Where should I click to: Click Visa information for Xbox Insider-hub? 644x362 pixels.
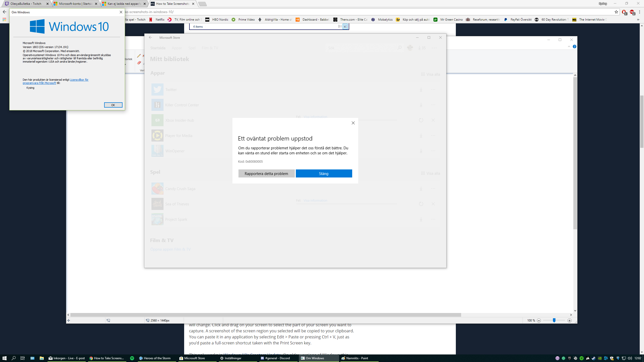tap(315, 117)
